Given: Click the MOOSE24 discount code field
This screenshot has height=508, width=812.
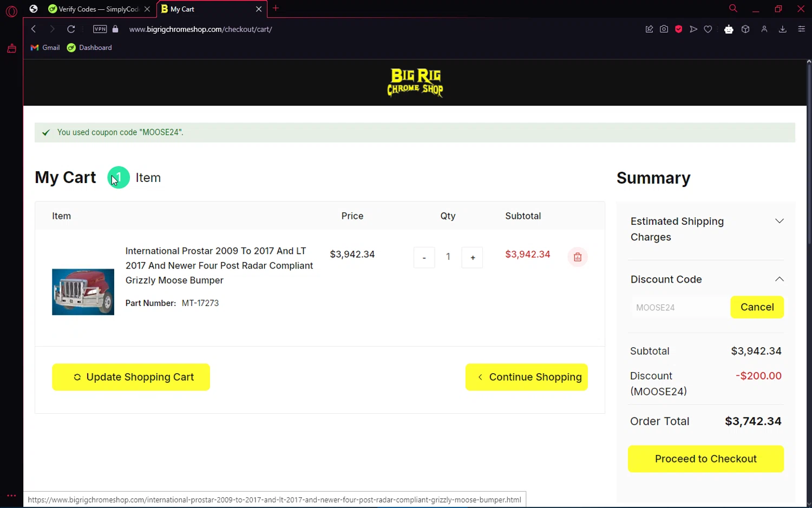Looking at the screenshot, I should (679, 308).
